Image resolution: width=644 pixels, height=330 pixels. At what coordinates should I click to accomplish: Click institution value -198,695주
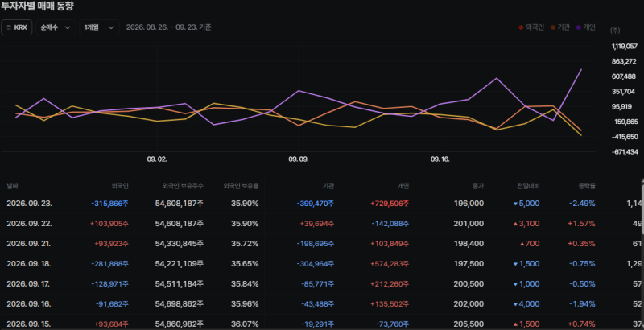[x=316, y=244]
